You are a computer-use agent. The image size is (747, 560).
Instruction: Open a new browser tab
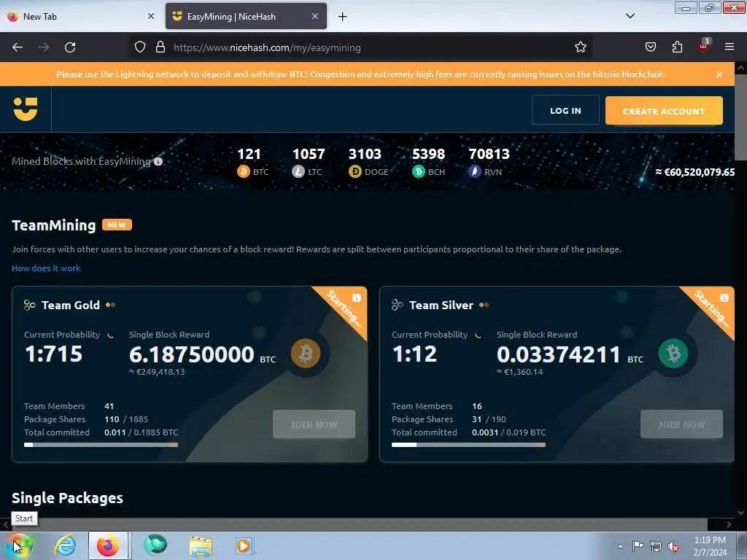343,17
